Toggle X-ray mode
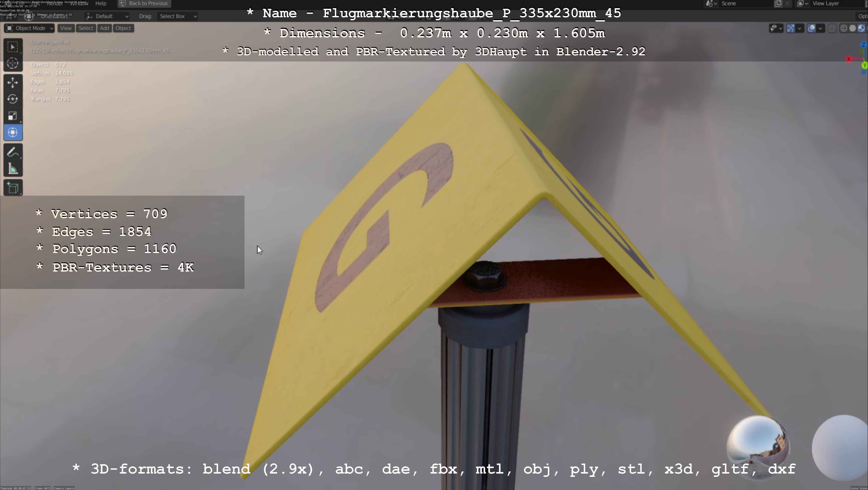The width and height of the screenshot is (868, 490). (x=832, y=28)
